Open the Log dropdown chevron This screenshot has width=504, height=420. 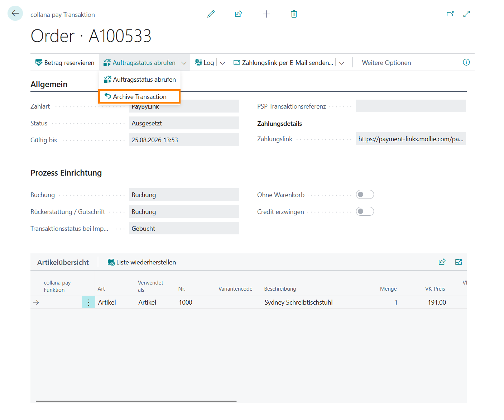click(222, 63)
